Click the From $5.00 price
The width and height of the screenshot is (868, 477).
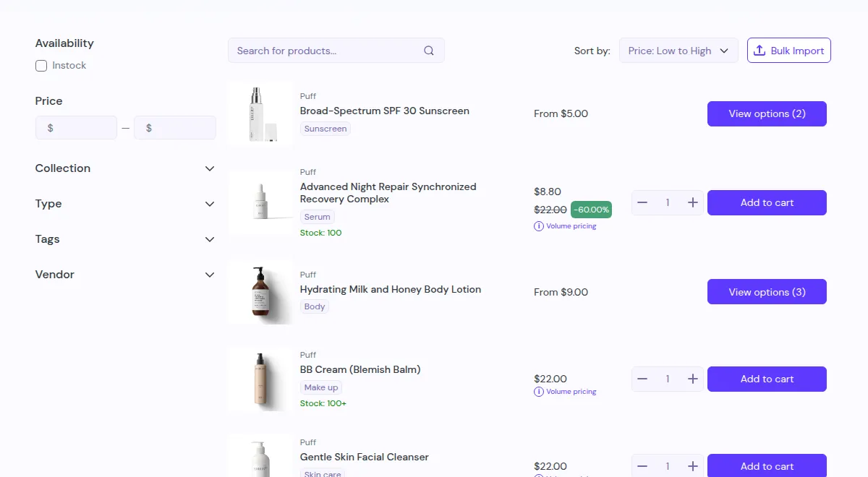pos(561,113)
